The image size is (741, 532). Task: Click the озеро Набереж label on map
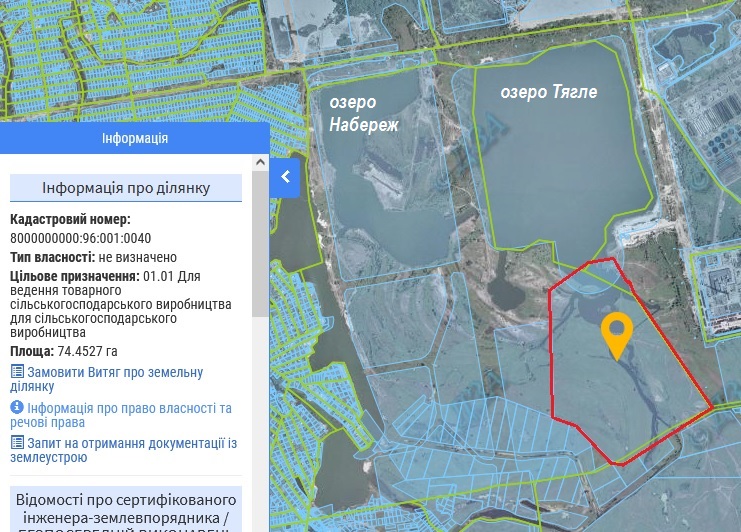364,113
